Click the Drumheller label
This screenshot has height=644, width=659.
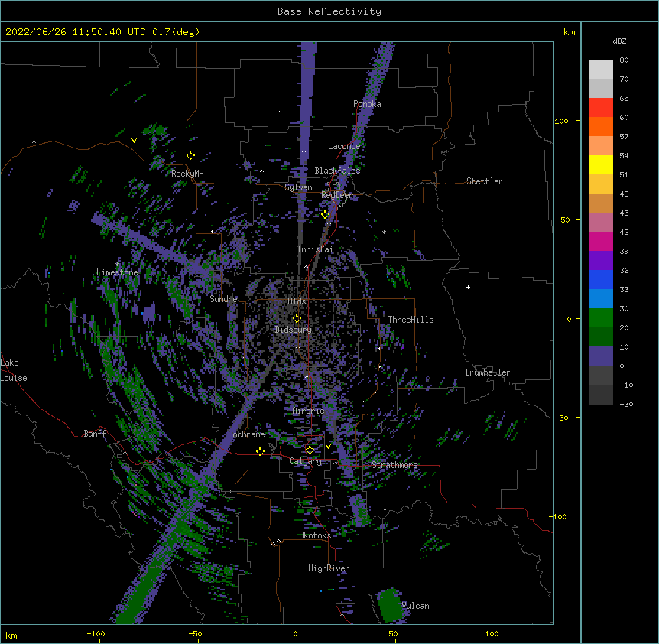(x=488, y=372)
